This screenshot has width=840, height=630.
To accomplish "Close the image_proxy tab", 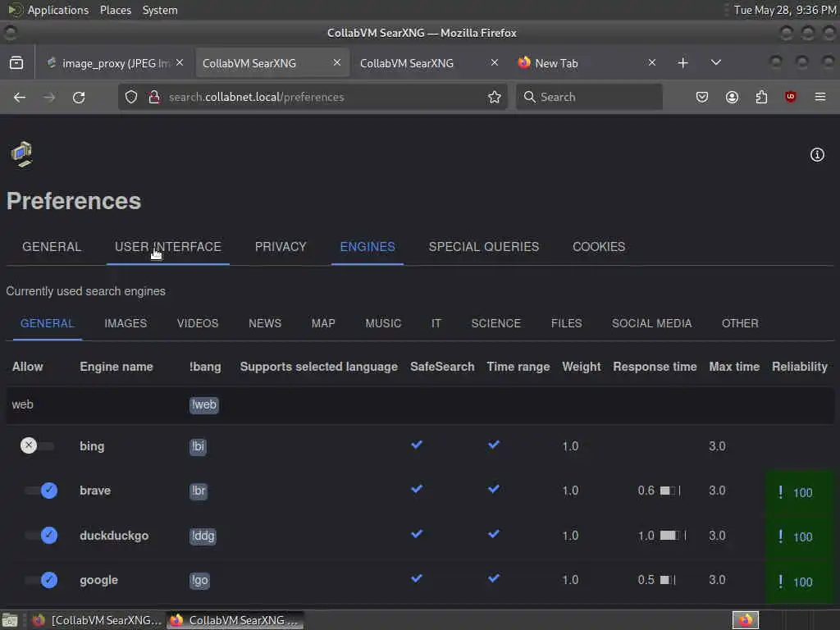I will pos(180,62).
